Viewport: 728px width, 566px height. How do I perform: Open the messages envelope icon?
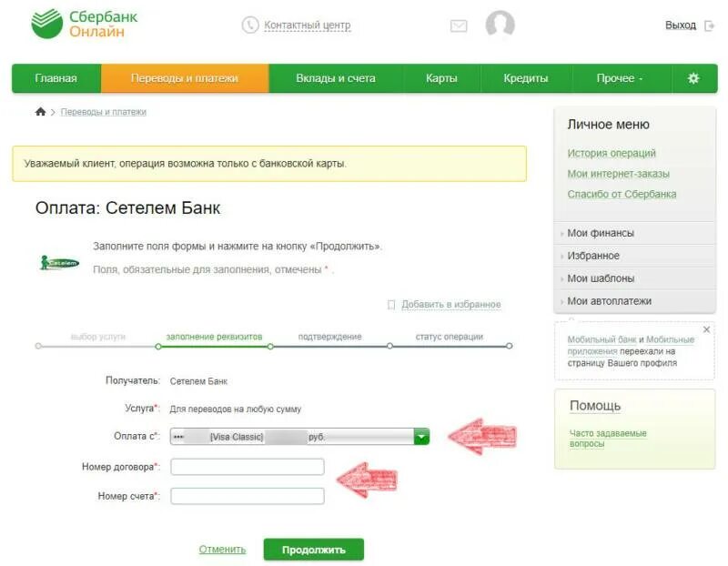point(459,25)
